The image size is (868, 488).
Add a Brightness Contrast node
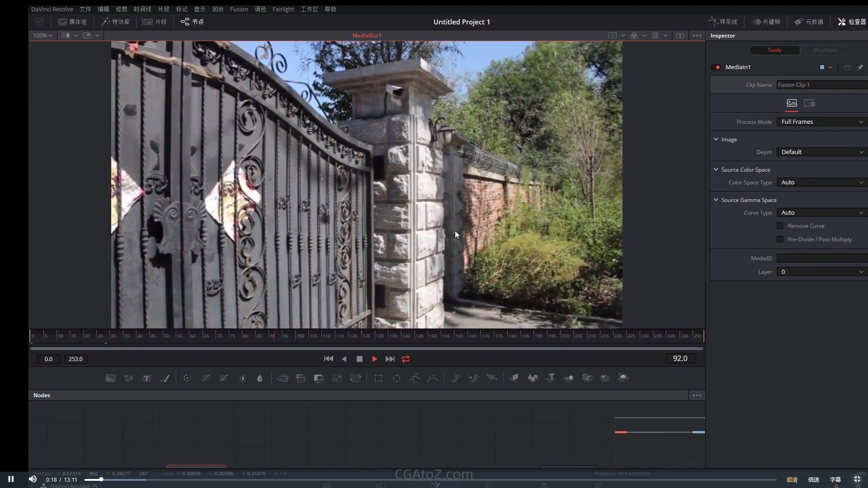242,378
